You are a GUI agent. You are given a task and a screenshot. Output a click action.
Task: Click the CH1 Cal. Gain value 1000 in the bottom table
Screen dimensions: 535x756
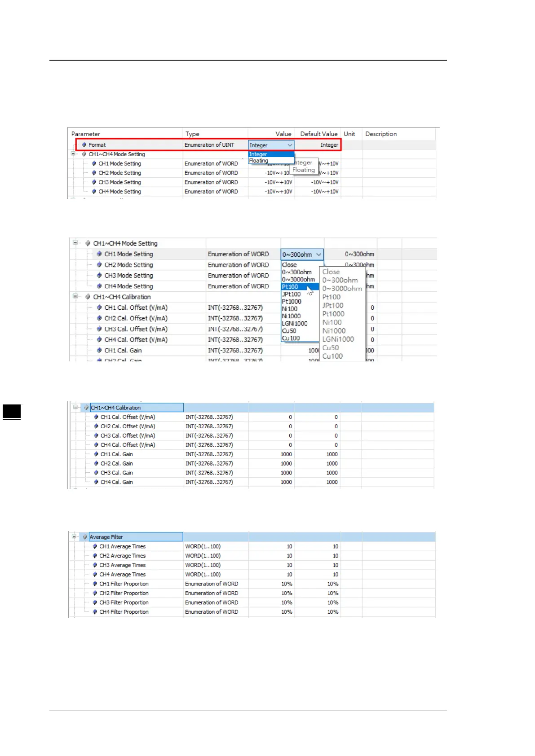(x=286, y=454)
